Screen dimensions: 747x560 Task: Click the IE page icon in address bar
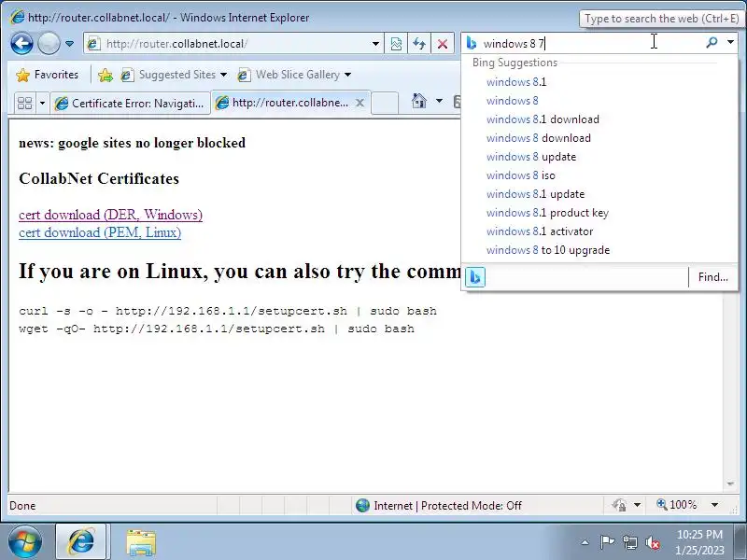94,44
